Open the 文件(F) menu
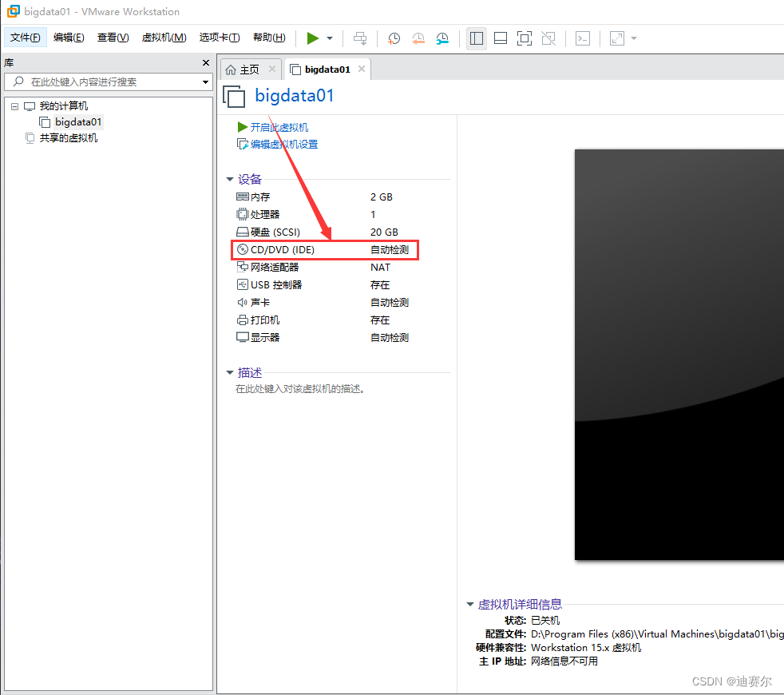Screen dimensions: 784x695 pyautogui.click(x=25, y=38)
